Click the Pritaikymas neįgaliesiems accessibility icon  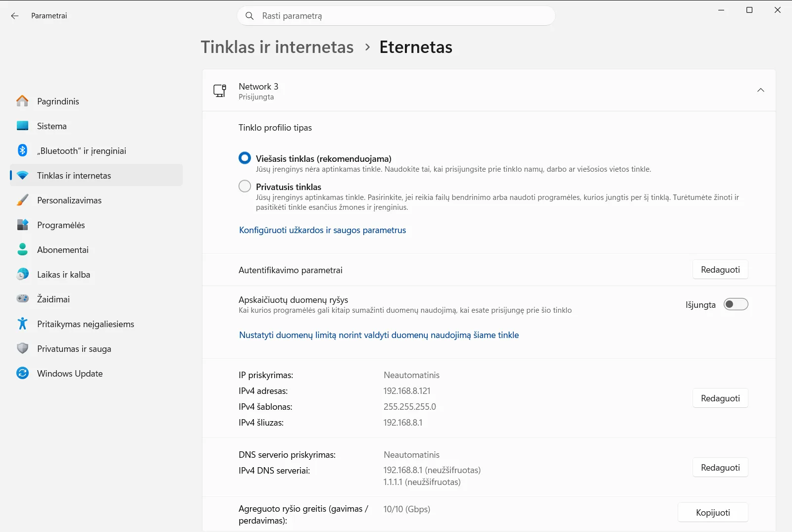click(x=22, y=324)
